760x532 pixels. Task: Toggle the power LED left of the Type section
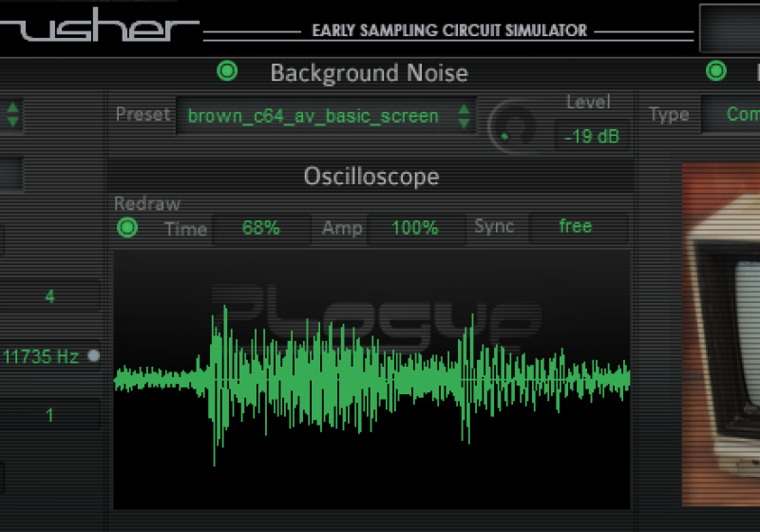coord(716,71)
